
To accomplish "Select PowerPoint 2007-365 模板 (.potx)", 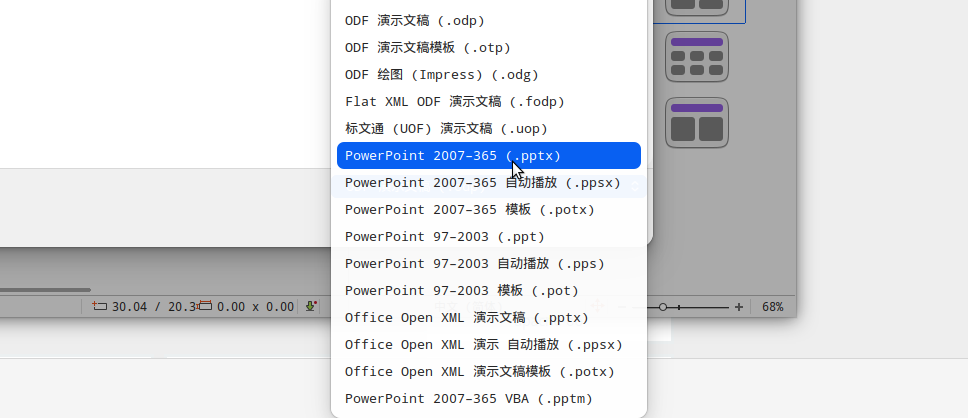I will [x=489, y=209].
